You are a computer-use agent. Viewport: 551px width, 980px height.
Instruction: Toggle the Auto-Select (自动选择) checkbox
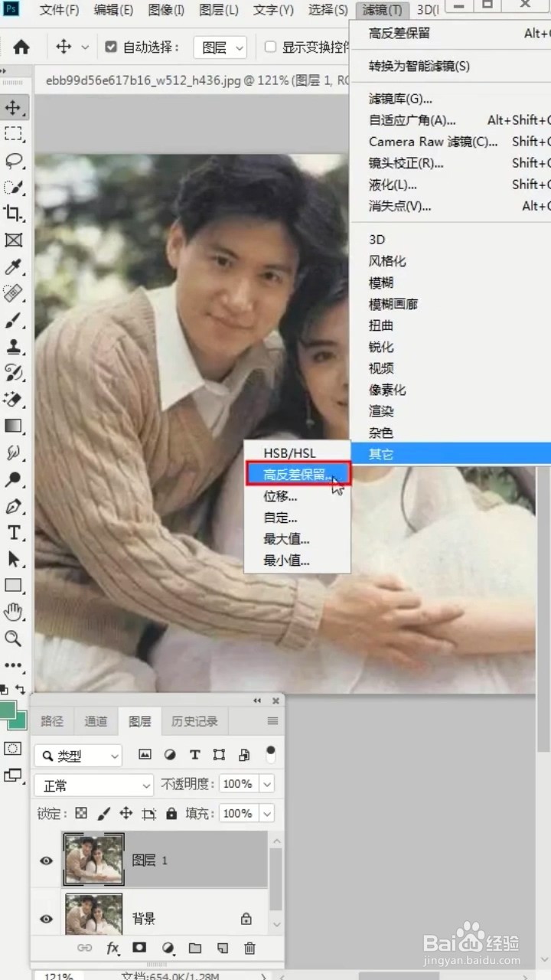112,47
